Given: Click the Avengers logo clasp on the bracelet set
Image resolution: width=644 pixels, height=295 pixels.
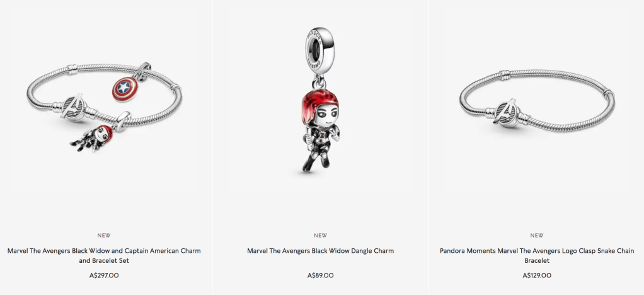Looking at the screenshot, I should click(74, 108).
